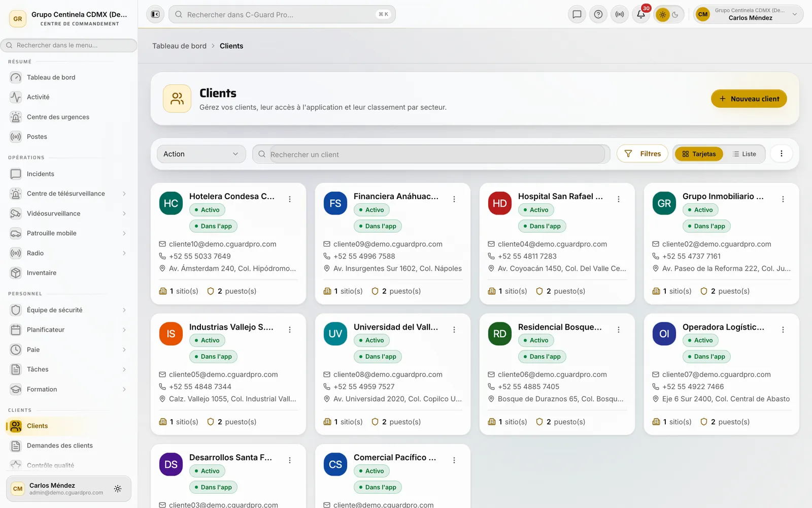Open Hospital San Rafael card options menu
This screenshot has height=508, width=812.
click(x=619, y=199)
